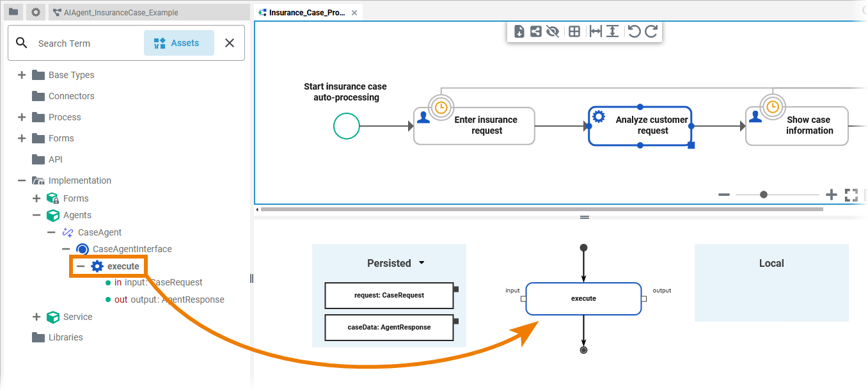Open the settings gear tab icon
The image size is (868, 391).
point(36,12)
